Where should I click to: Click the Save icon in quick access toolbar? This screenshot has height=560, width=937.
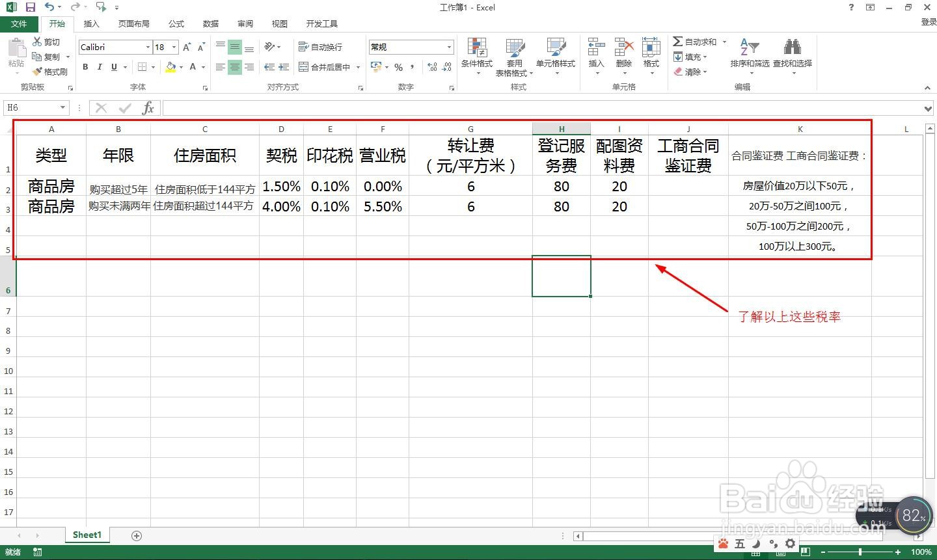coord(31,7)
